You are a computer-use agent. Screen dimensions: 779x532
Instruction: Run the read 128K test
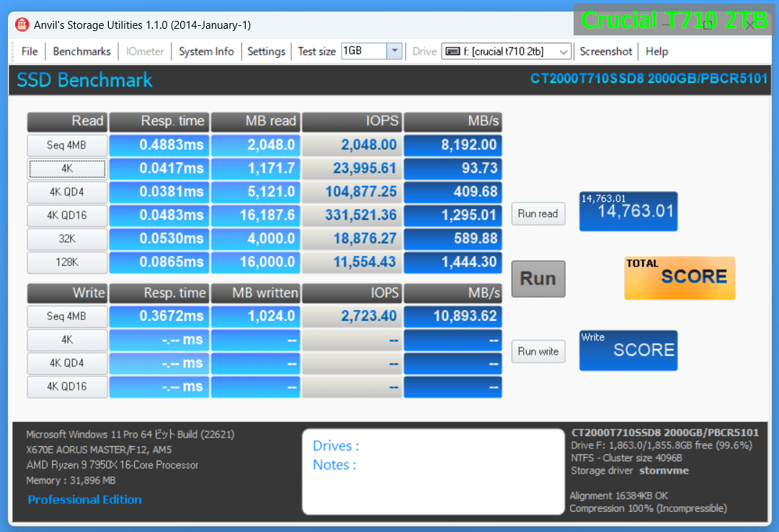tap(67, 262)
